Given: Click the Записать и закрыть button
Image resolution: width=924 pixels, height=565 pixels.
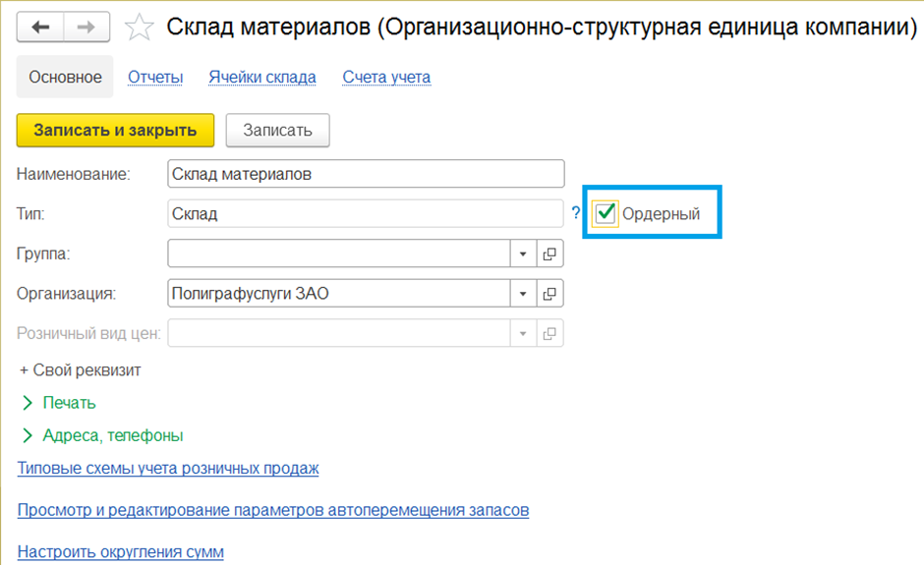Looking at the screenshot, I should click(x=115, y=131).
